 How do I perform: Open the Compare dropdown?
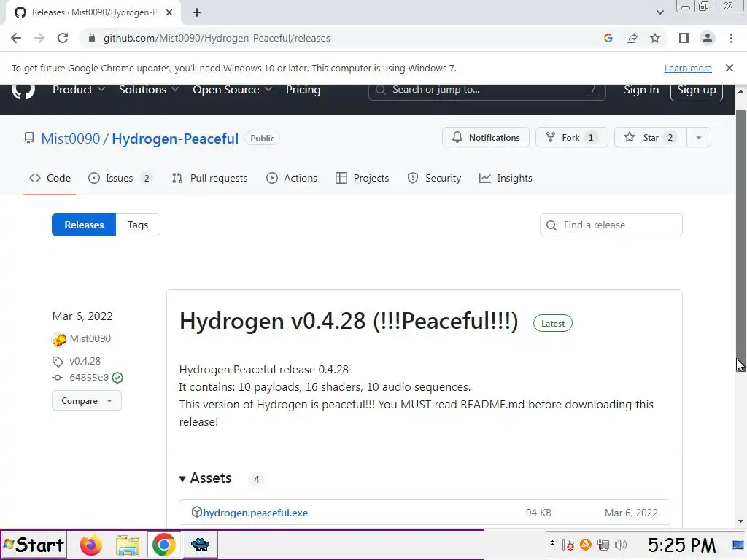87,401
